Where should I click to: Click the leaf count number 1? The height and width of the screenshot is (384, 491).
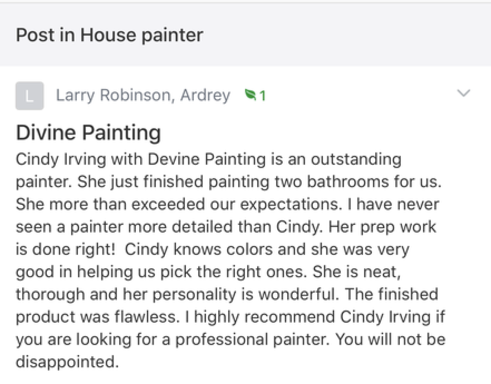pyautogui.click(x=263, y=96)
